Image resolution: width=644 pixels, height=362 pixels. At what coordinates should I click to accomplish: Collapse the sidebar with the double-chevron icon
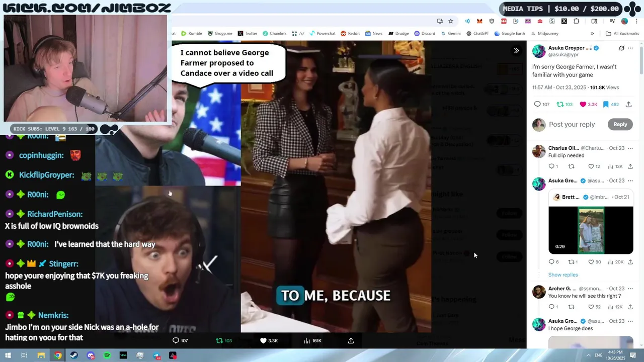516,50
